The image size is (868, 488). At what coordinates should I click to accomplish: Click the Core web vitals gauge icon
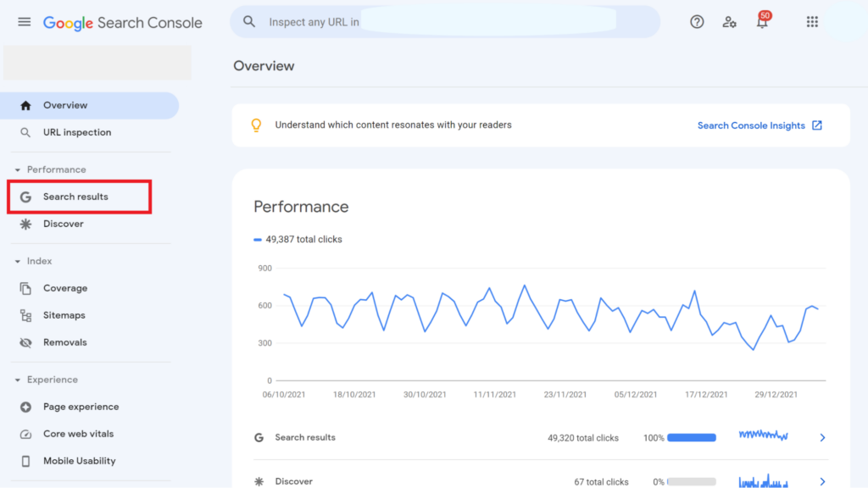[25, 435]
